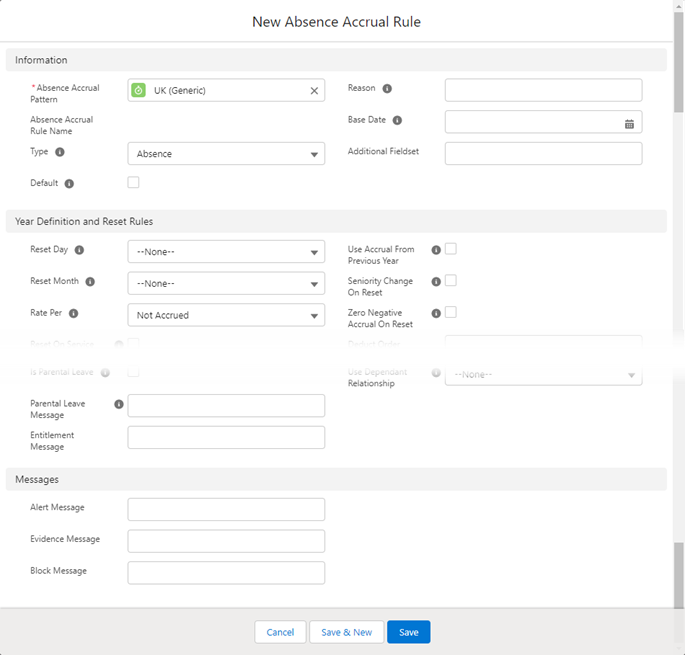Open the Type dropdown showing Absence
The height and width of the screenshot is (655, 685).
(226, 154)
